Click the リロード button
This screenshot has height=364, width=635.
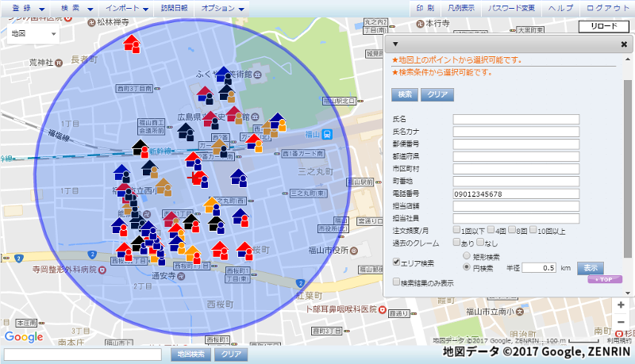pos(604,26)
